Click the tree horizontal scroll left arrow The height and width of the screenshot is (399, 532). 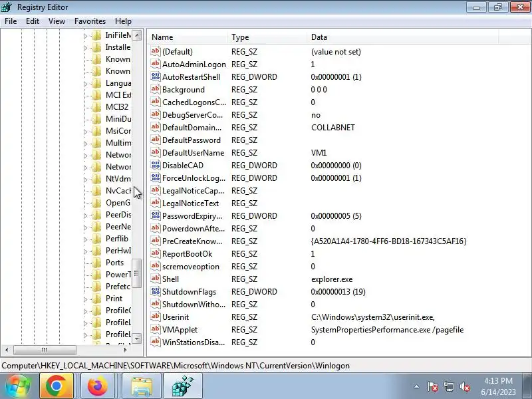7,350
